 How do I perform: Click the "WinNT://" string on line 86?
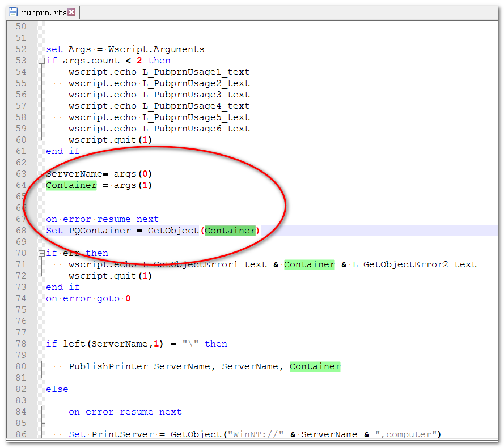point(256,434)
